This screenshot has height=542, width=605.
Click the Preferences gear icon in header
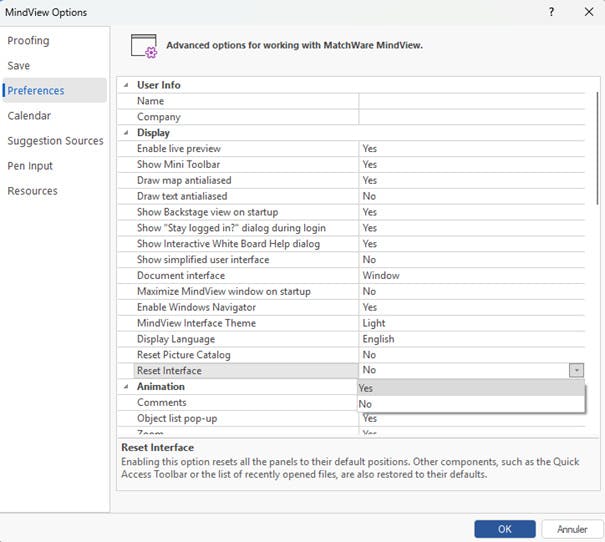pos(145,47)
